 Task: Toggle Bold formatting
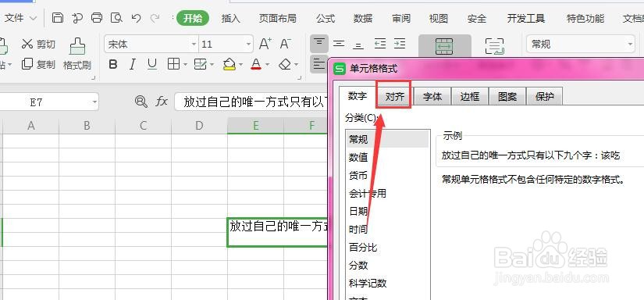click(113, 64)
